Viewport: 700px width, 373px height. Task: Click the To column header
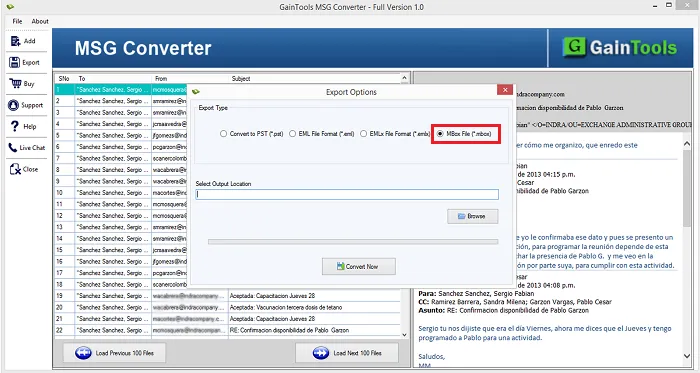pos(113,79)
